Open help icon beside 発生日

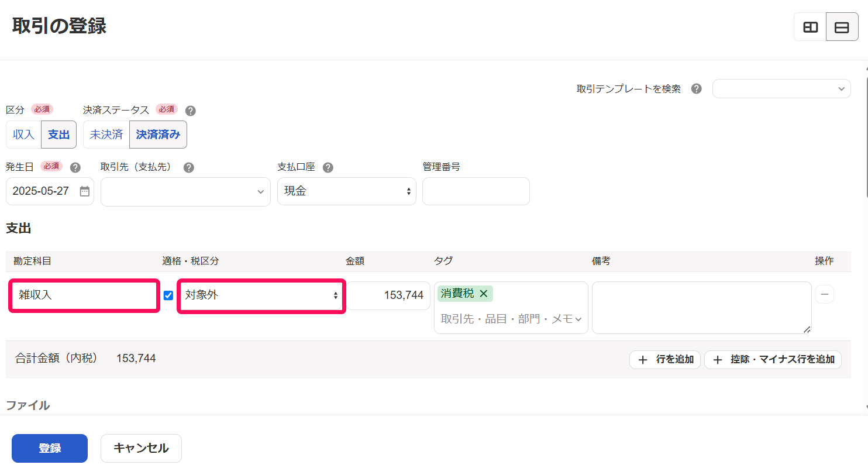coord(75,168)
